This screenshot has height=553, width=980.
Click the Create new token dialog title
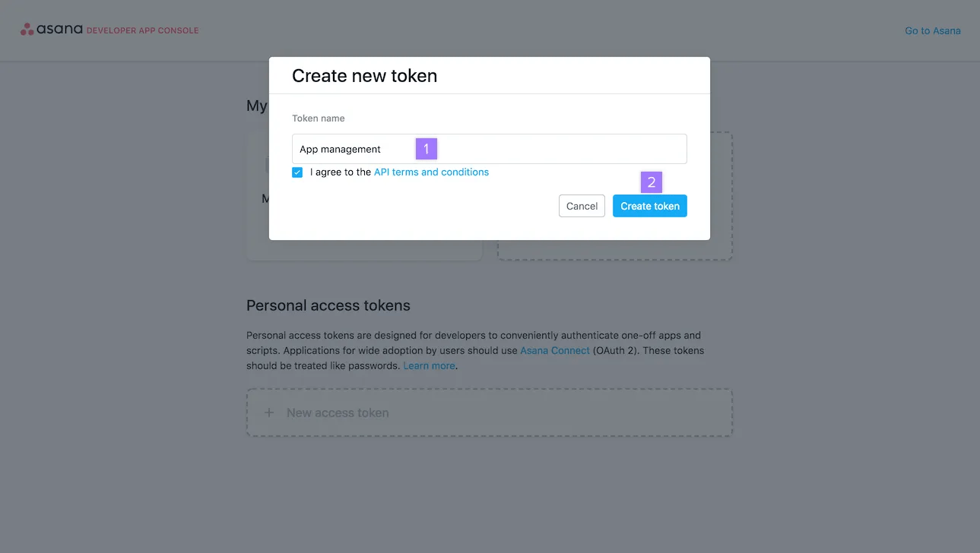click(364, 76)
